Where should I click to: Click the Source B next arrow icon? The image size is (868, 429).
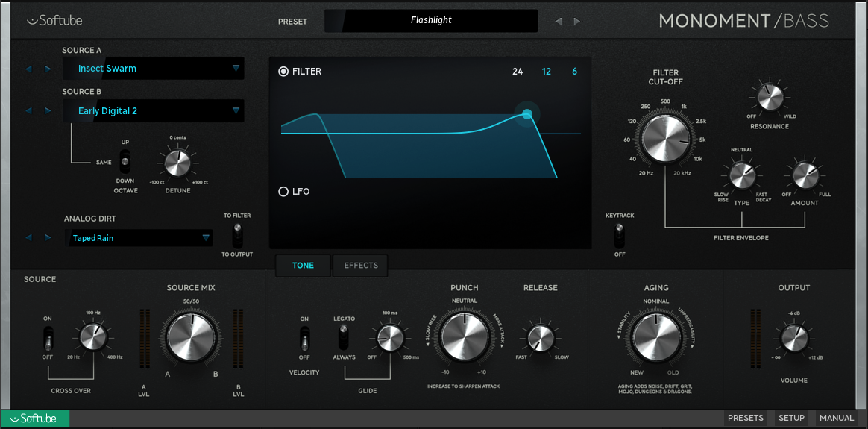48,111
